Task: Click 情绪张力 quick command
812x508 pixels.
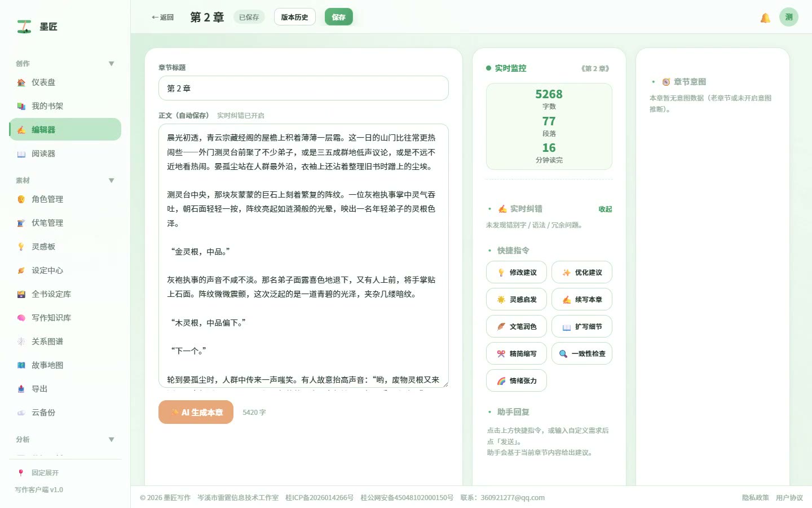Action: (x=516, y=380)
